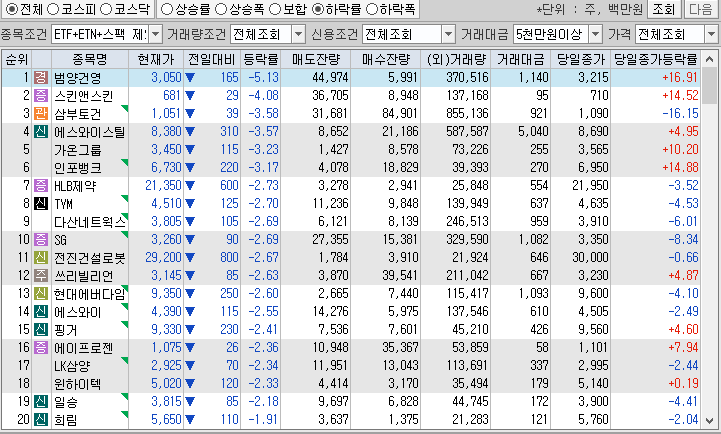The image size is (721, 434).
Task: Click the +16.91 value in 범양건영 row
Action: tap(680, 78)
